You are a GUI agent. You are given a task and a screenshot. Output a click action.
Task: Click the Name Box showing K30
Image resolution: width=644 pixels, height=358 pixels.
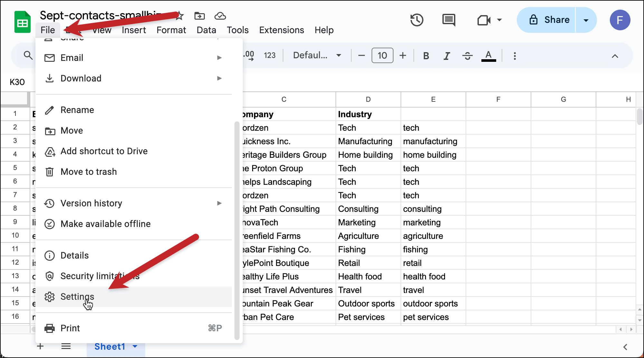pyautogui.click(x=17, y=82)
